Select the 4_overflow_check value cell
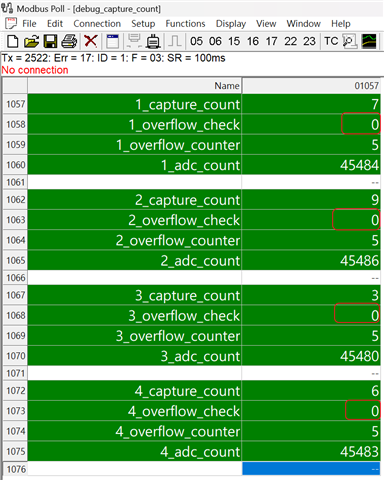The width and height of the screenshot is (384, 480). click(311, 411)
